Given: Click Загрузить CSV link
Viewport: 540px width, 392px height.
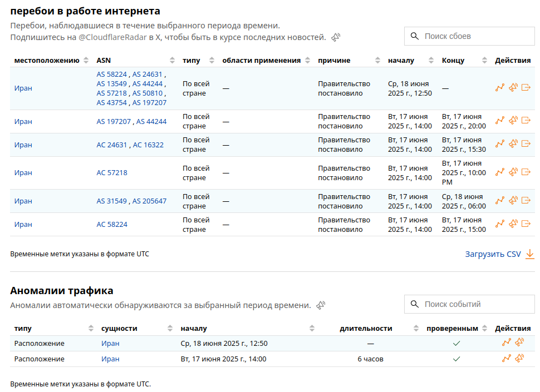Looking at the screenshot, I should tap(493, 254).
